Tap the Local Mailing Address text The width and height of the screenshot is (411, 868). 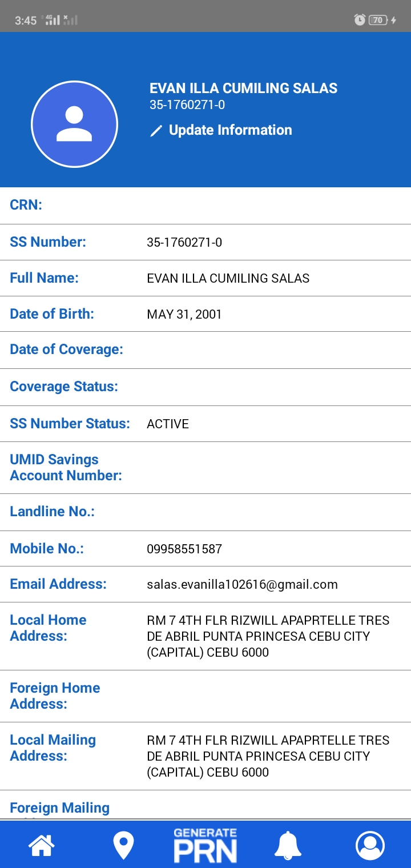click(268, 756)
